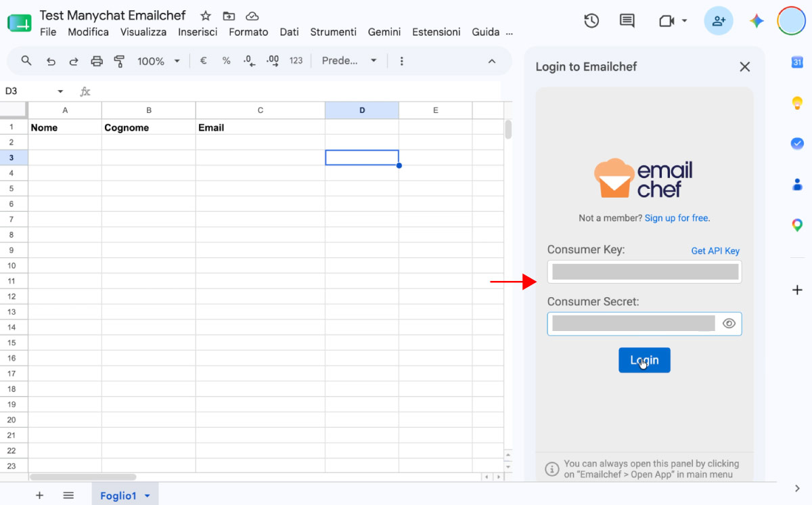Collapse the toolbar with the up chevron
This screenshot has height=505, width=812.
point(492,61)
